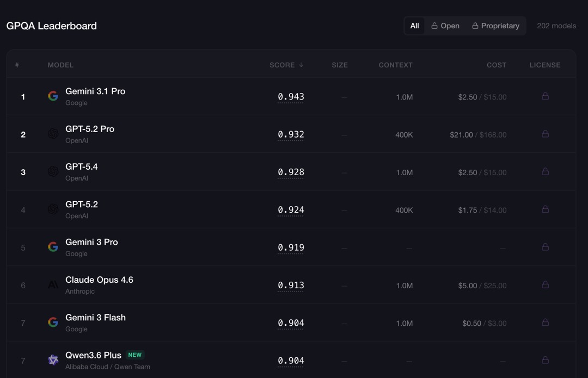The height and width of the screenshot is (378, 588).
Task: Click the NEW badge on Qwen3.6 Plus
Action: (x=134, y=355)
